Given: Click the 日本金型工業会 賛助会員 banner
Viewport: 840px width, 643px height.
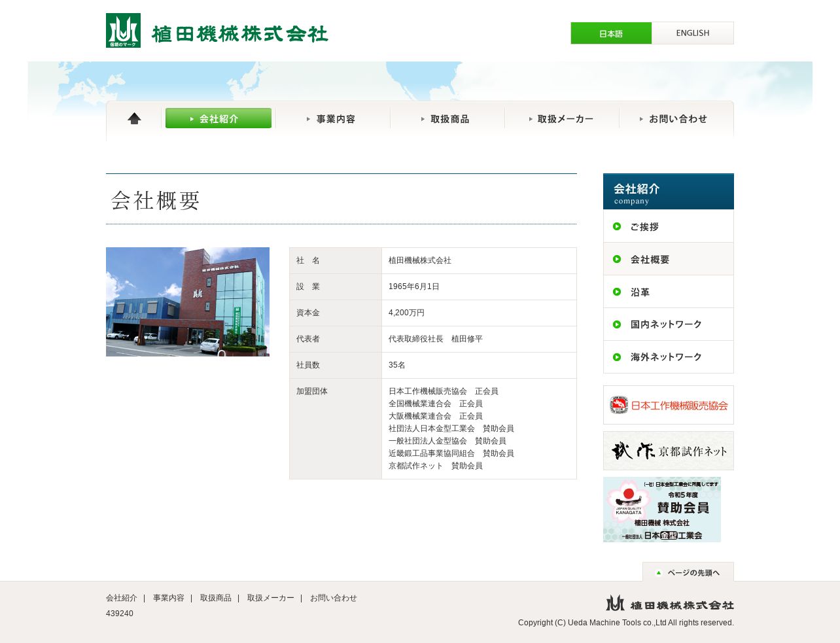Looking at the screenshot, I should pyautogui.click(x=662, y=510).
